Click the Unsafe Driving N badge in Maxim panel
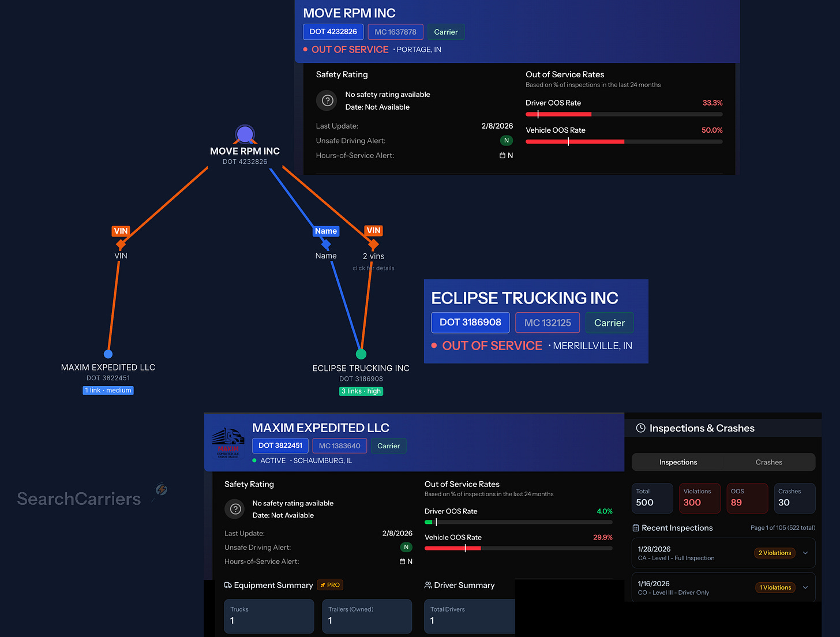840x637 pixels. tap(406, 547)
